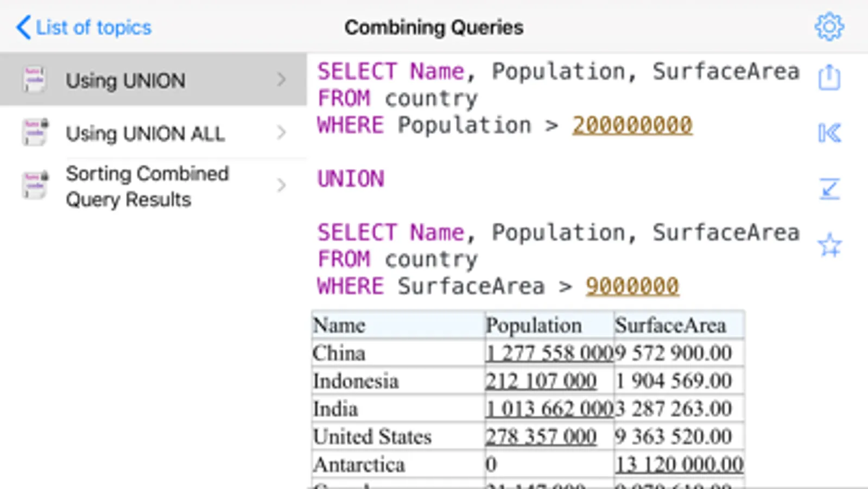Tap the Sorting Combined Query Results icon

tap(35, 185)
